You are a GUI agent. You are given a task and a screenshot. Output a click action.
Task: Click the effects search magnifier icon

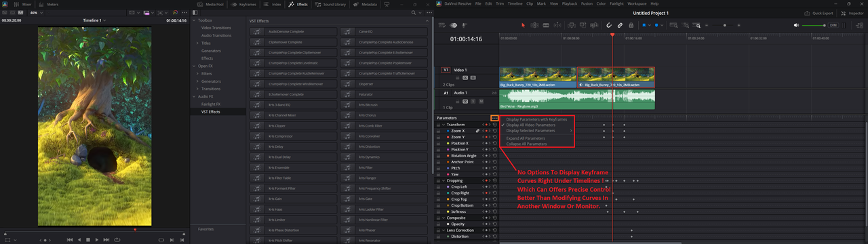(x=414, y=13)
